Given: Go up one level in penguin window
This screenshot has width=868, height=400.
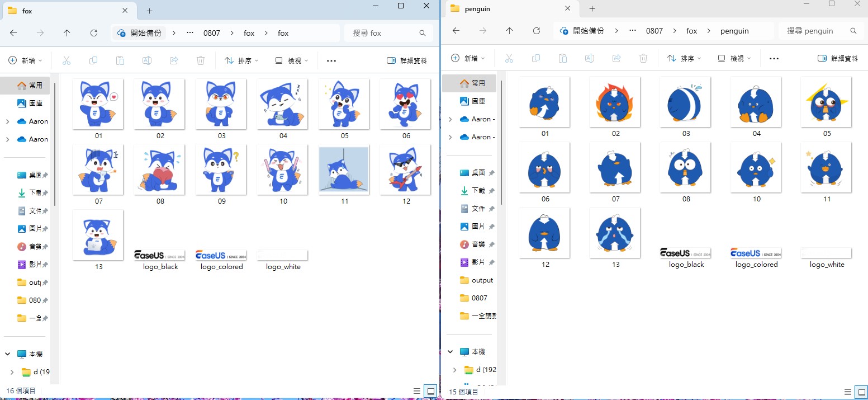Looking at the screenshot, I should point(509,31).
